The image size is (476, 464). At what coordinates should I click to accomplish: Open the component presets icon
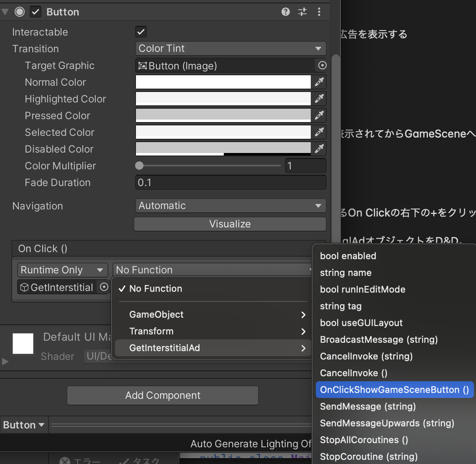pyautogui.click(x=302, y=12)
